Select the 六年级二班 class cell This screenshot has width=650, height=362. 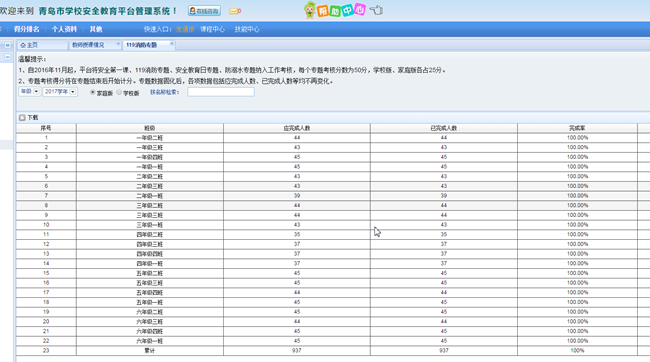click(150, 312)
